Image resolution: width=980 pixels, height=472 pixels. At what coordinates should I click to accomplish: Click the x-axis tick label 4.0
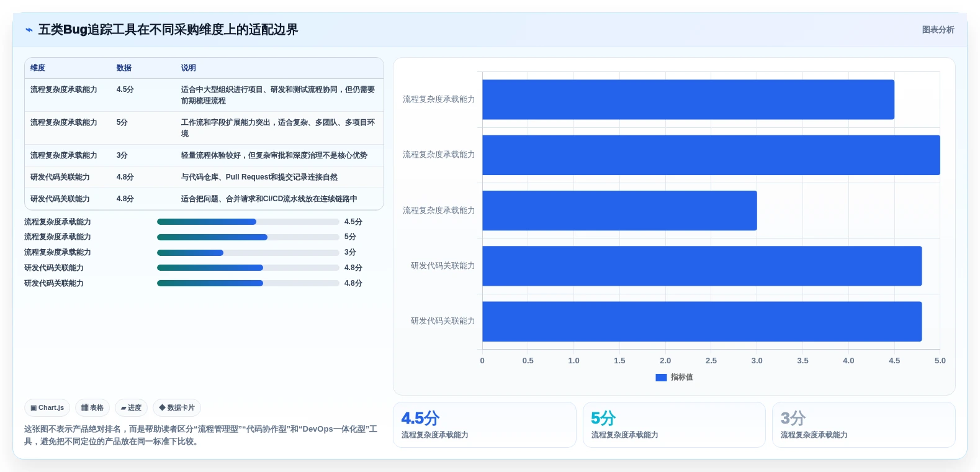[848, 360]
